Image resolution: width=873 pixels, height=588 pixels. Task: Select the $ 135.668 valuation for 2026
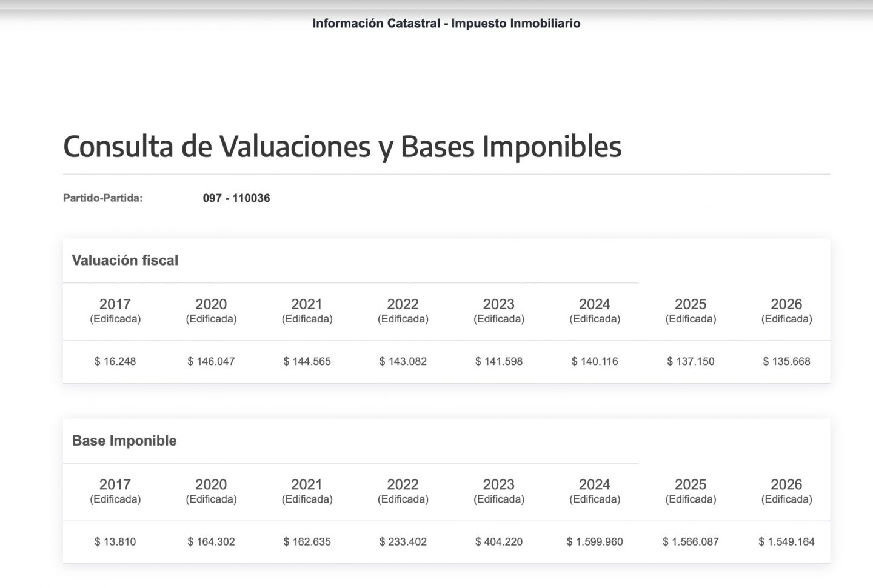click(x=786, y=361)
